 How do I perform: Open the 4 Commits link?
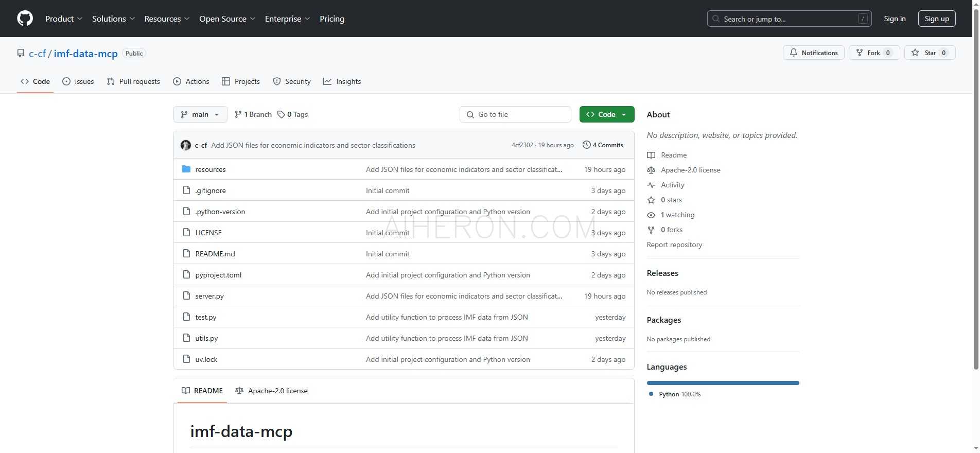tap(603, 145)
